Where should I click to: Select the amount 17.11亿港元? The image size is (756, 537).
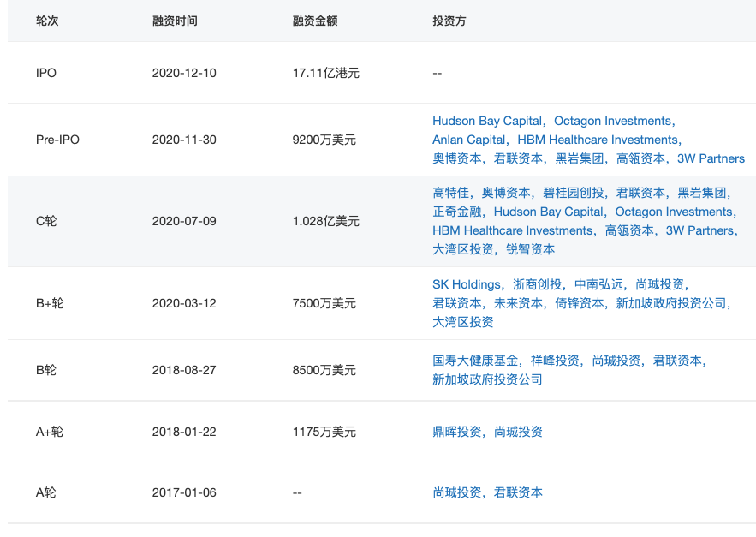pos(326,73)
